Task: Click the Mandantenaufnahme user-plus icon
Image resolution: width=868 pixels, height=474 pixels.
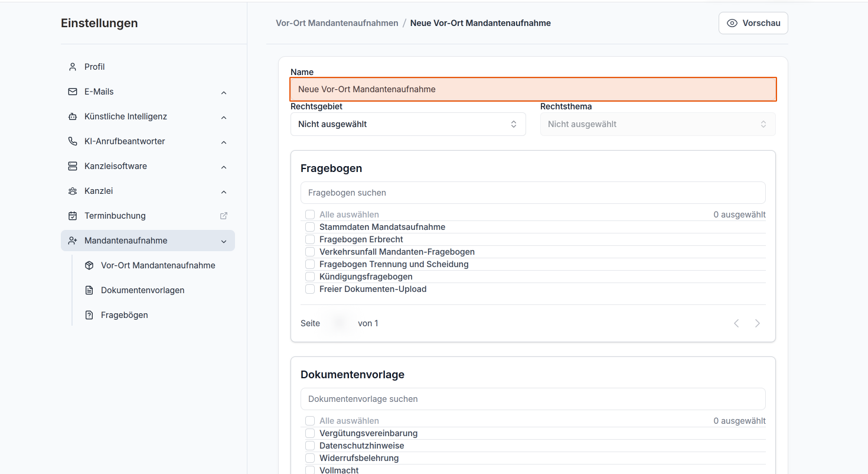Action: click(x=73, y=241)
